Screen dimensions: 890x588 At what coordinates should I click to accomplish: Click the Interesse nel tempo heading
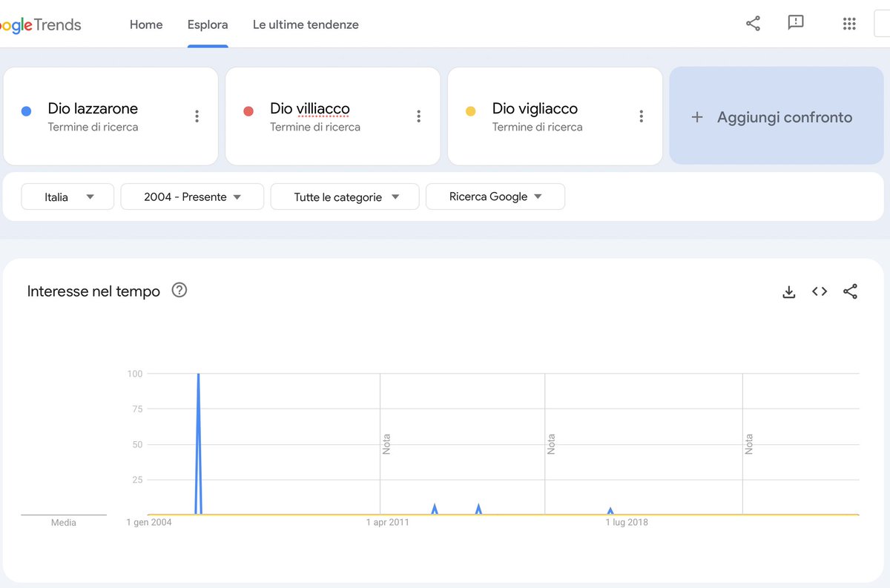[93, 291]
